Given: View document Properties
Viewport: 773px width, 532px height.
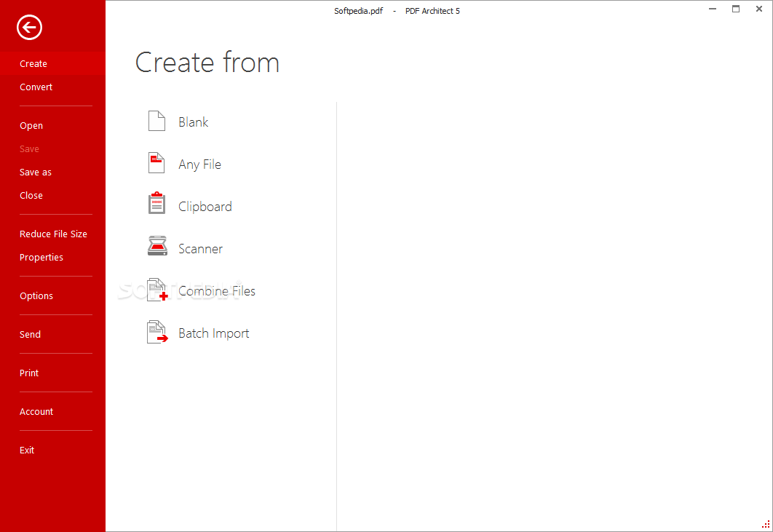Looking at the screenshot, I should (x=41, y=258).
